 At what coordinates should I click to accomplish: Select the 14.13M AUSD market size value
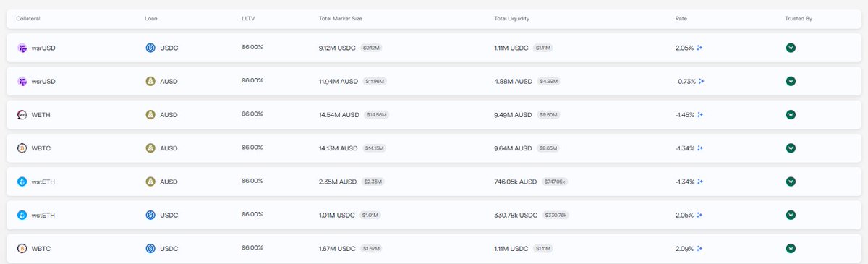(x=338, y=148)
